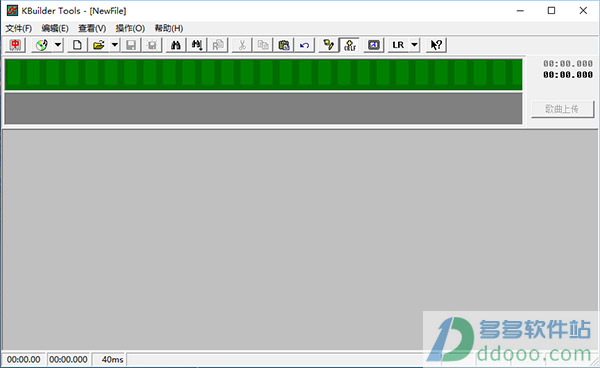This screenshot has width=600, height=368.
Task: Toggle the pressed CRLF lightbulb icon
Action: 350,45
